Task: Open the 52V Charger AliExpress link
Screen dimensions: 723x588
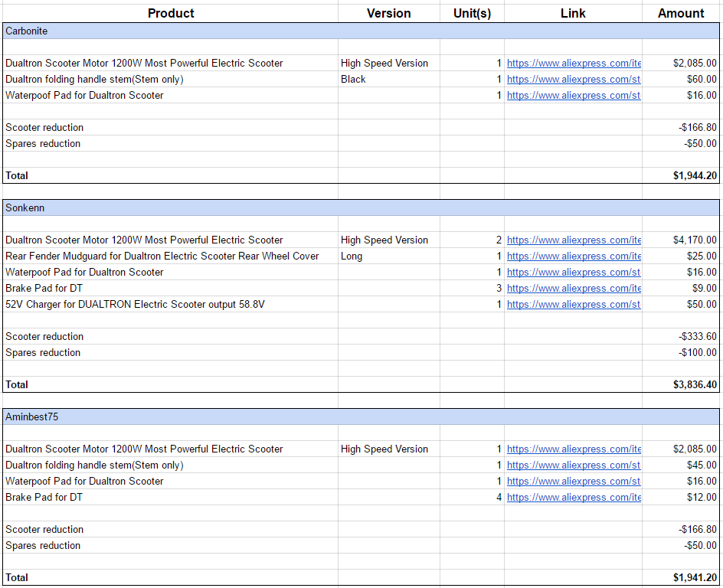Action: point(574,305)
